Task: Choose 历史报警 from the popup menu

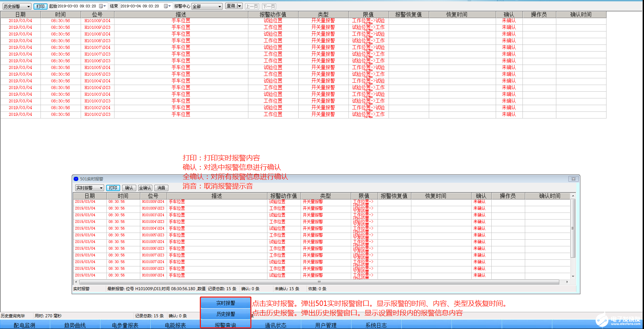Action: click(226, 314)
